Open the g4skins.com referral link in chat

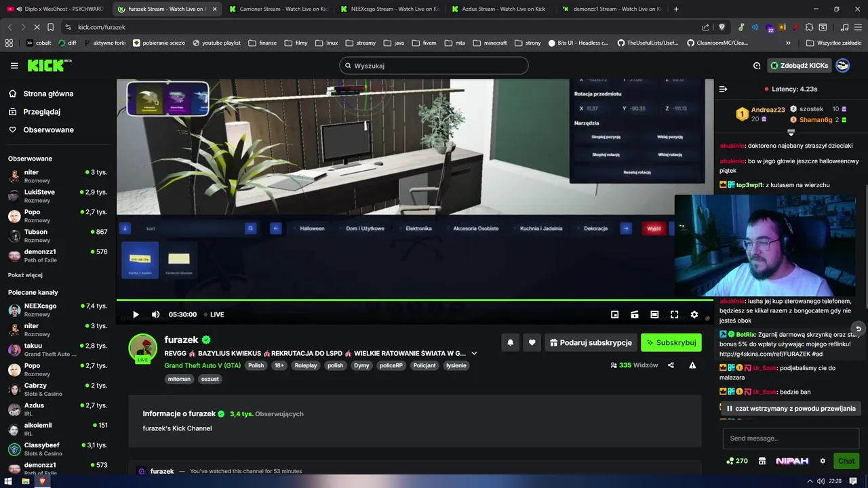770,354
